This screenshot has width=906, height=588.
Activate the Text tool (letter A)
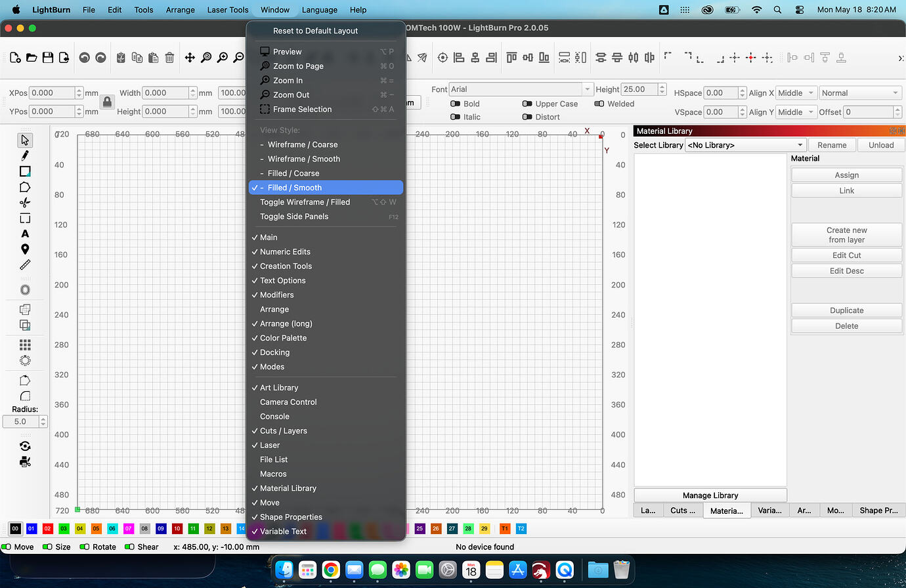(25, 234)
